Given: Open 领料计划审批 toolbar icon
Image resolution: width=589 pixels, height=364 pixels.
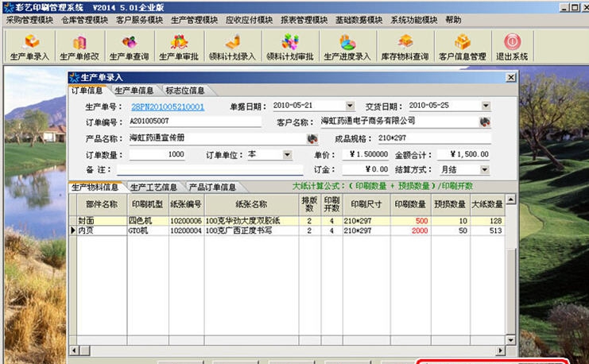Looking at the screenshot, I should click(x=289, y=47).
